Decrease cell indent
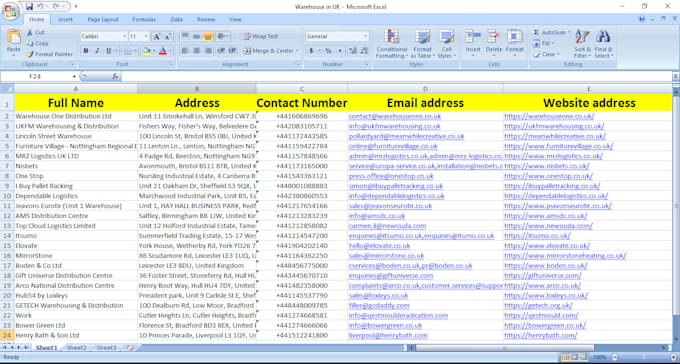680x364 pixels. pos(221,51)
